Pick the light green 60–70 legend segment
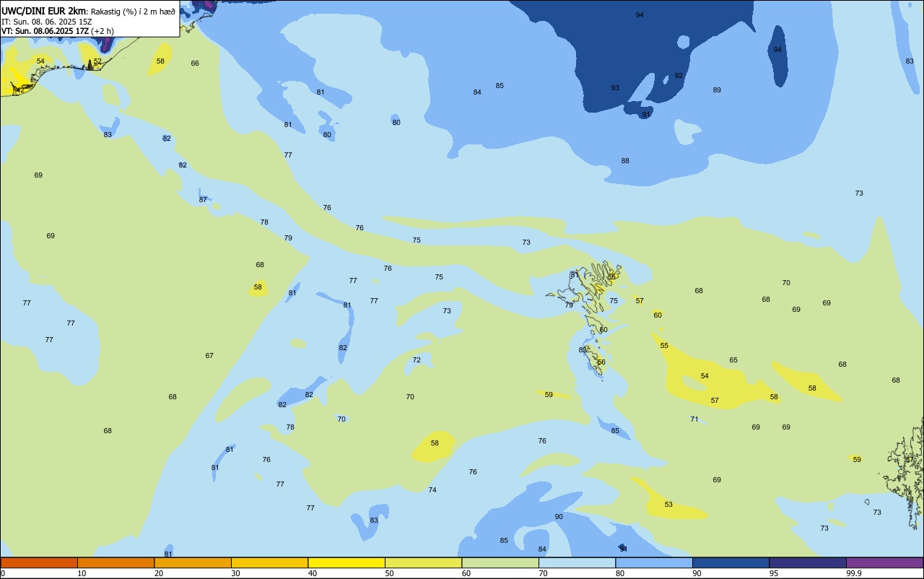 click(500, 562)
